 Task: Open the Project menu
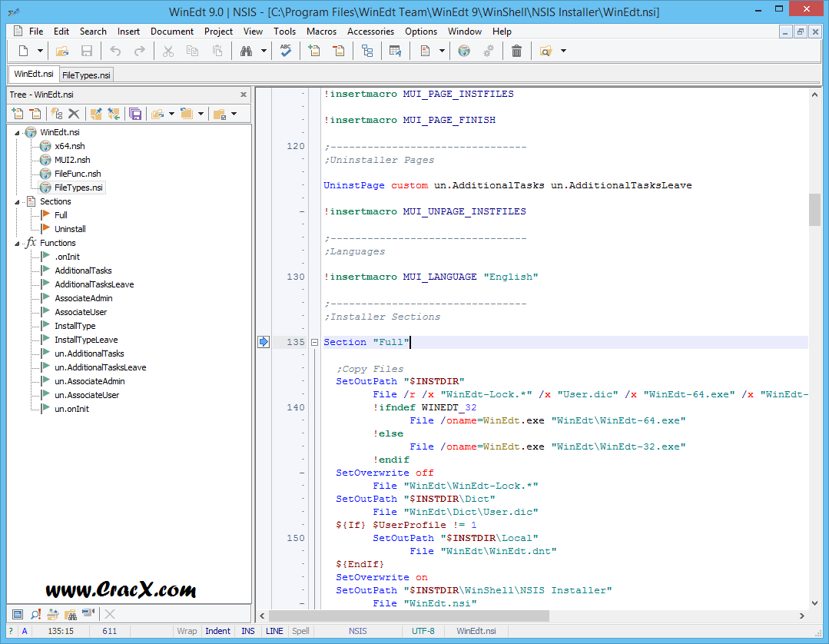218,32
